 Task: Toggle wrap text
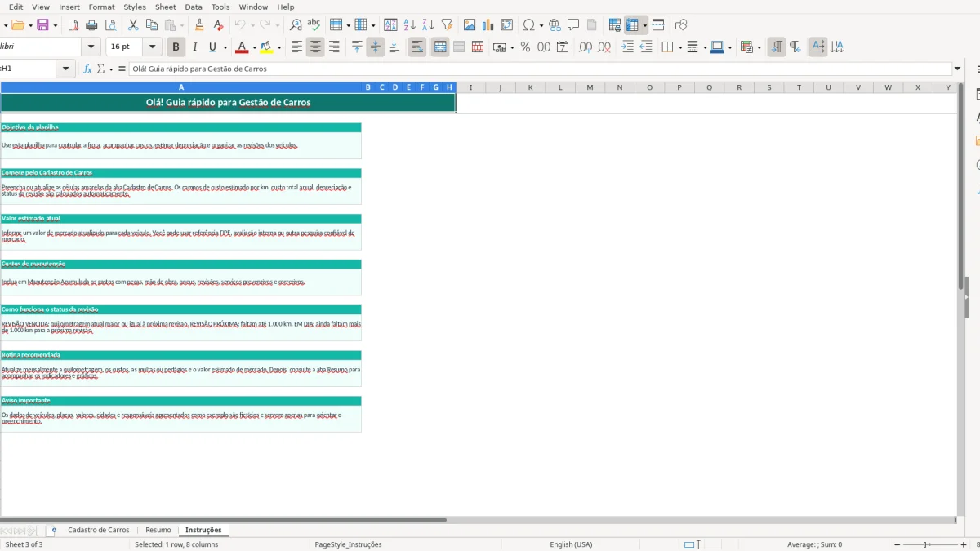417,47
